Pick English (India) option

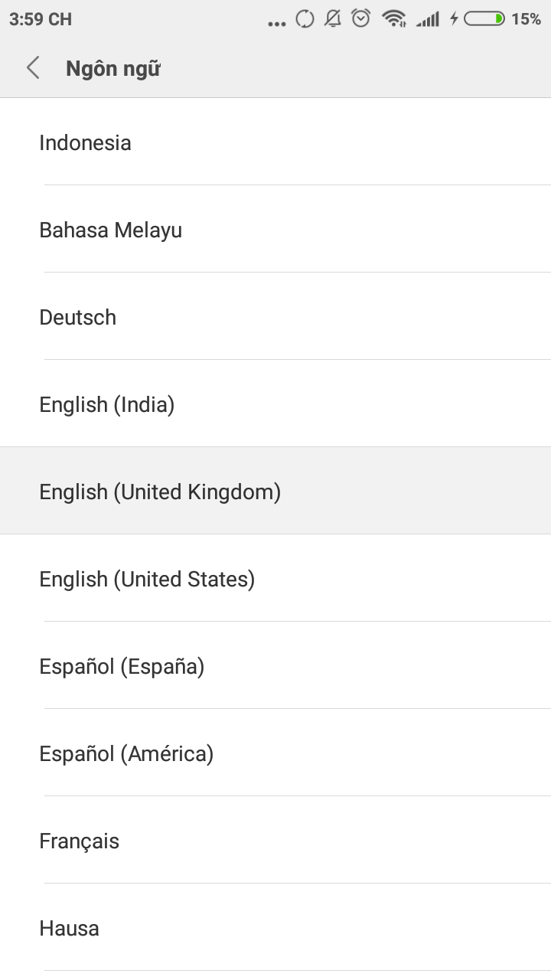pos(107,404)
